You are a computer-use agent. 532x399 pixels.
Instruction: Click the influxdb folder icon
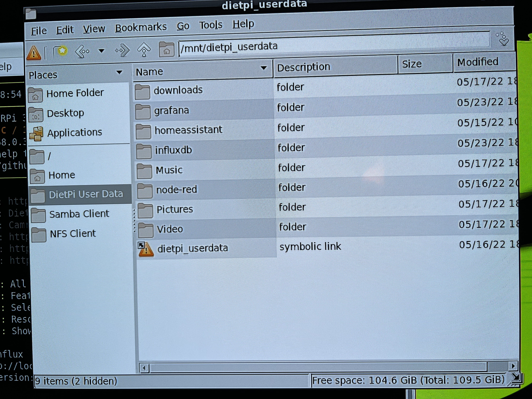click(144, 151)
